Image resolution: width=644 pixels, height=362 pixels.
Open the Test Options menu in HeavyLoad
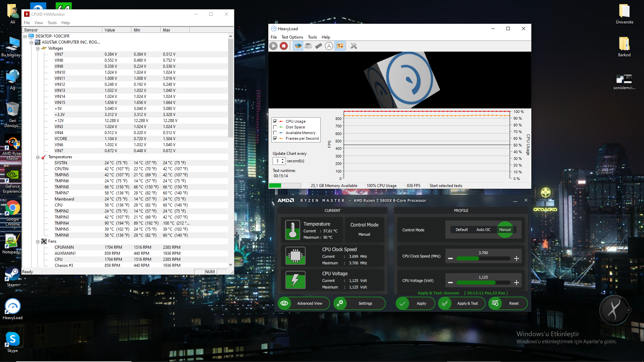click(292, 37)
